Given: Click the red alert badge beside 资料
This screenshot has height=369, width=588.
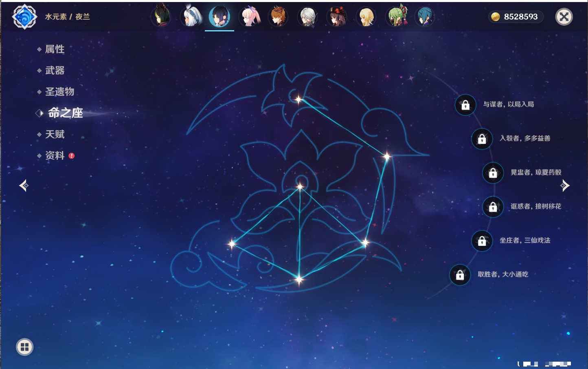Looking at the screenshot, I should (x=72, y=156).
